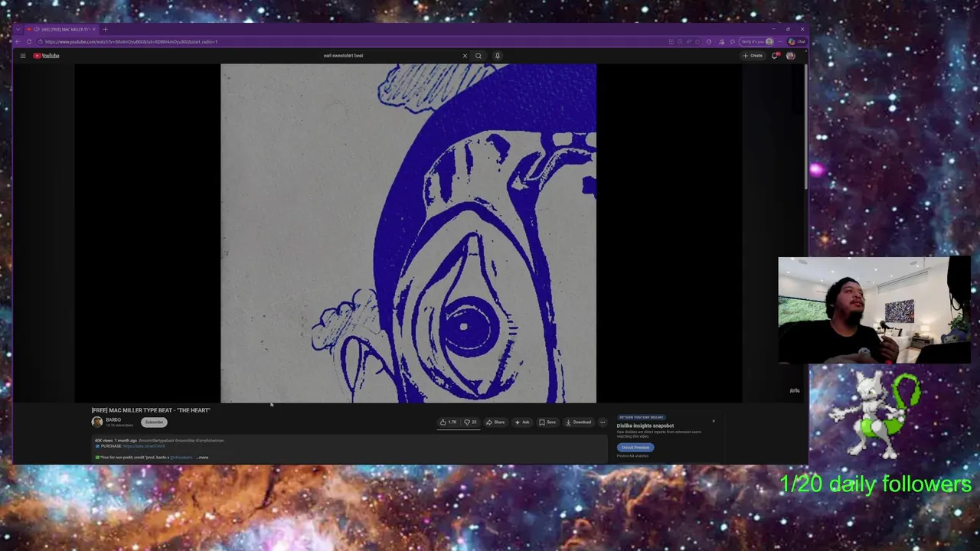Image resolution: width=980 pixels, height=551 pixels.
Task: Open the browser extensions icon
Action: pos(709,41)
